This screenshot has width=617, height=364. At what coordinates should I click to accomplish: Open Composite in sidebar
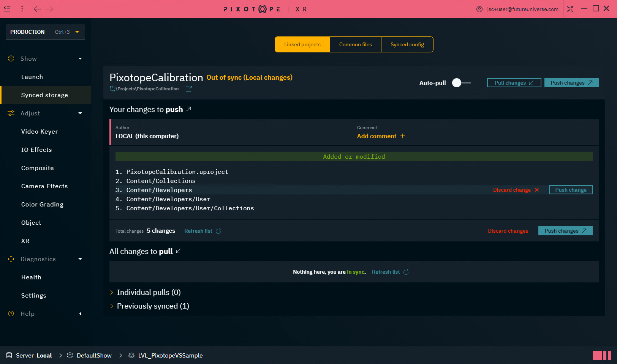tap(46, 168)
